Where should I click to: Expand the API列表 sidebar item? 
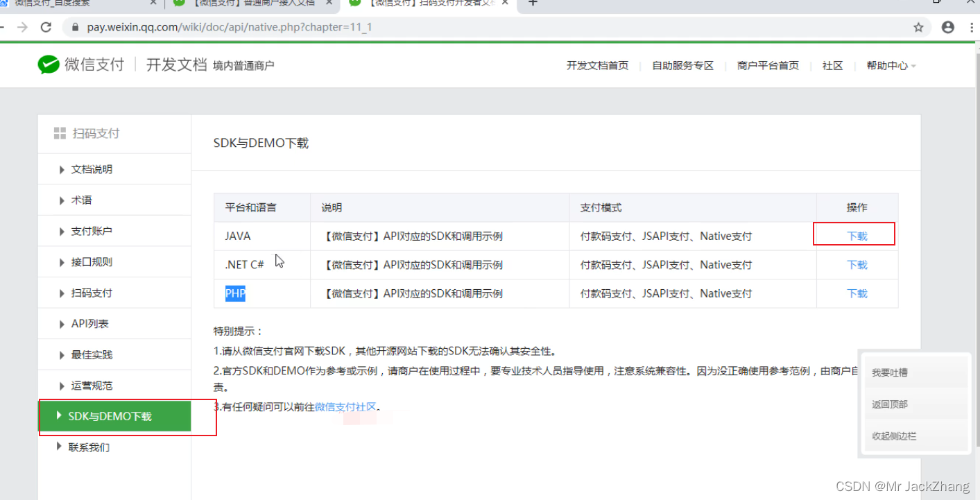[114, 324]
